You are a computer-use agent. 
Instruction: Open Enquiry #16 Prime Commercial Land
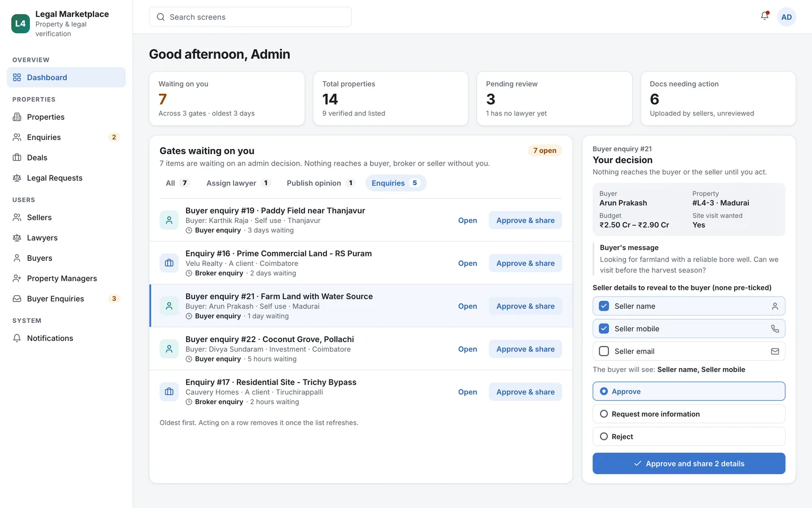[x=467, y=263]
